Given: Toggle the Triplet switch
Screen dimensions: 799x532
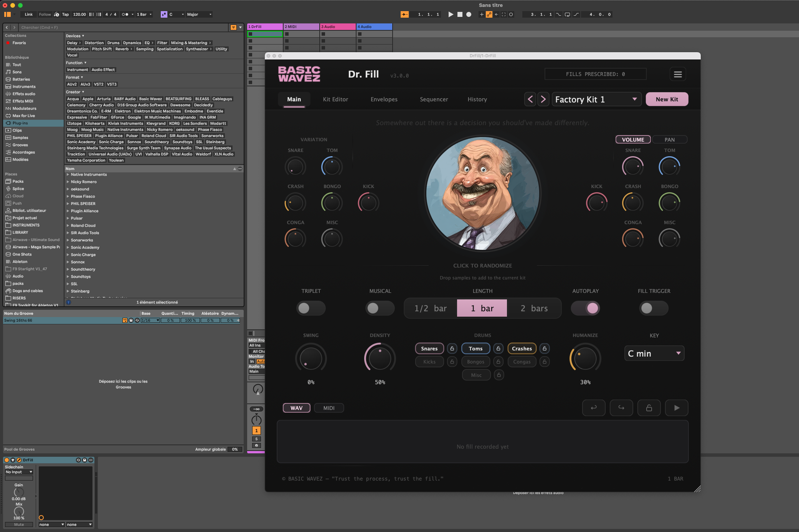Looking at the screenshot, I should (311, 308).
